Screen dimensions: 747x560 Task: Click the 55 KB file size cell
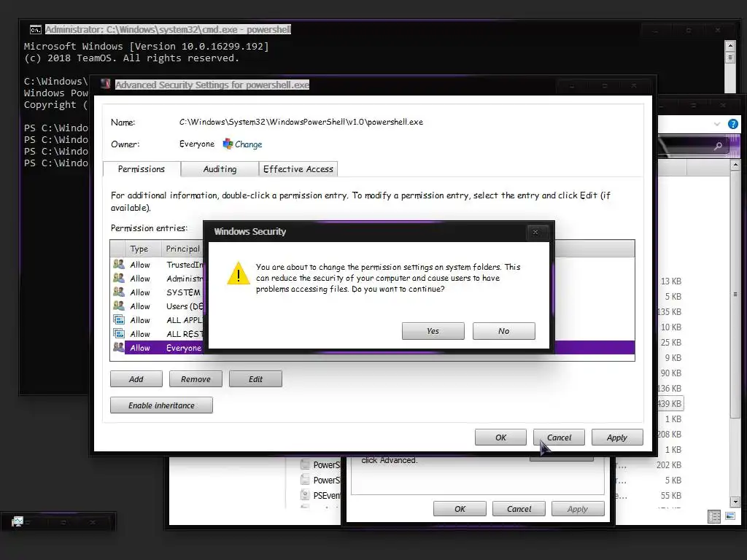[671, 496]
